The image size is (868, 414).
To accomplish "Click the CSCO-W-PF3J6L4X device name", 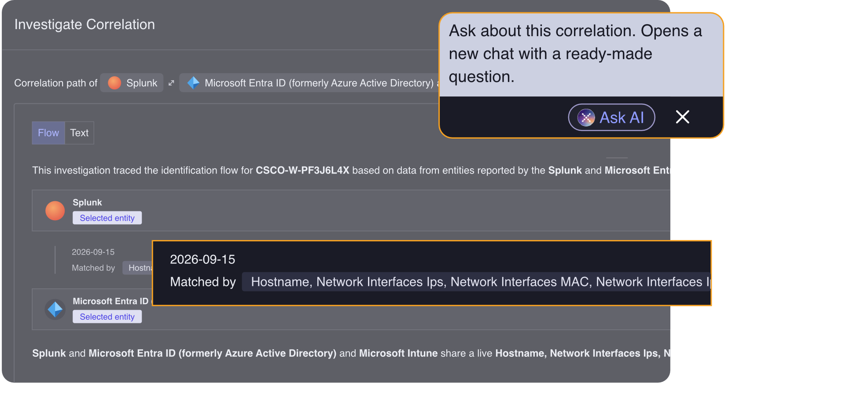I will click(302, 170).
